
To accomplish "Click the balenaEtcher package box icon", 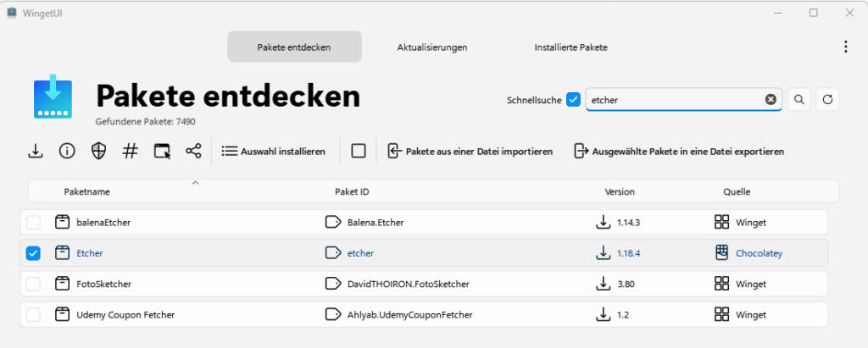I will click(62, 223).
